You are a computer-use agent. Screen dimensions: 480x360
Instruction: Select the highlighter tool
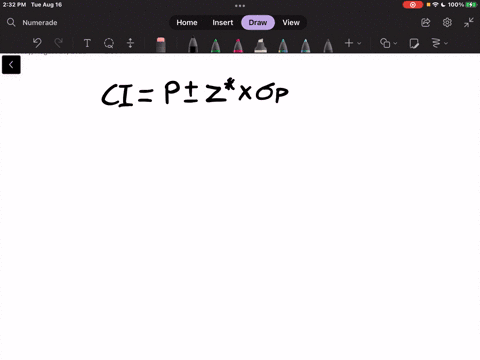click(x=260, y=45)
